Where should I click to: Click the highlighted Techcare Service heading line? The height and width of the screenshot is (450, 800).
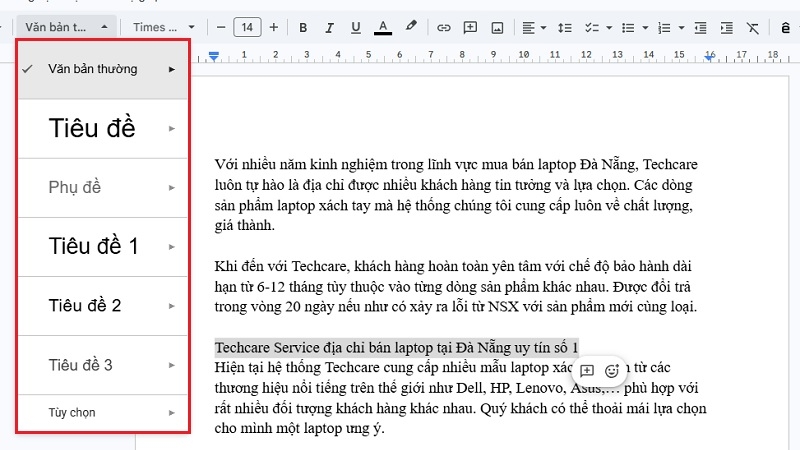(396, 348)
